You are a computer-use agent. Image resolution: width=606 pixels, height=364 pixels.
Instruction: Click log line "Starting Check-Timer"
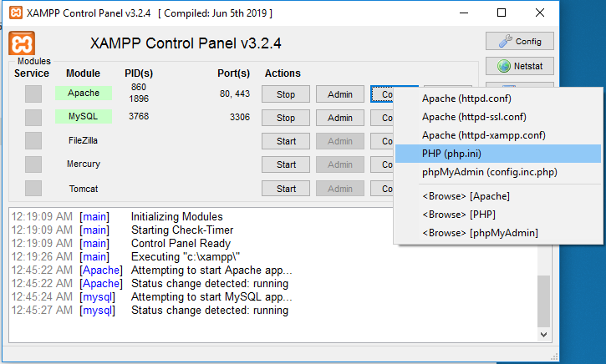[x=182, y=230]
